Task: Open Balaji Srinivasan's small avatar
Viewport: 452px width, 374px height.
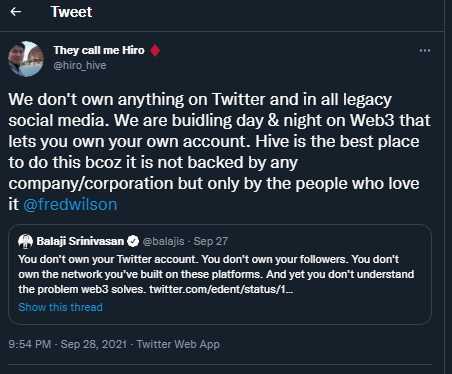Action: point(25,241)
